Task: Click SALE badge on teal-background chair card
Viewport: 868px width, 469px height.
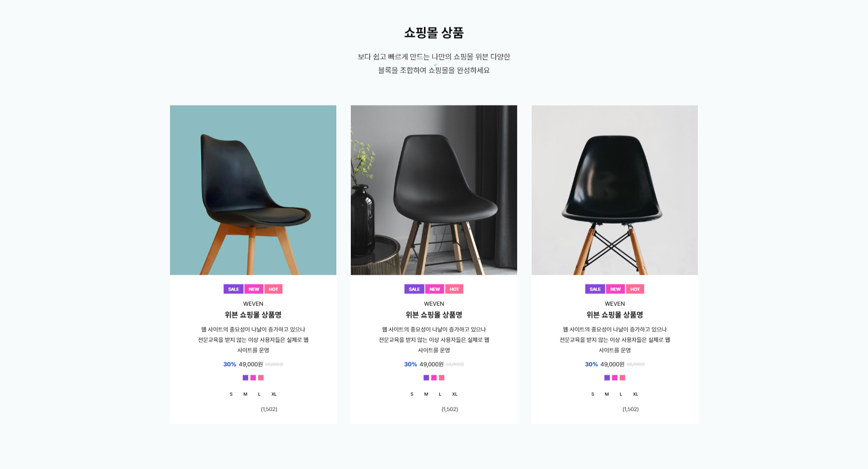Action: click(233, 289)
